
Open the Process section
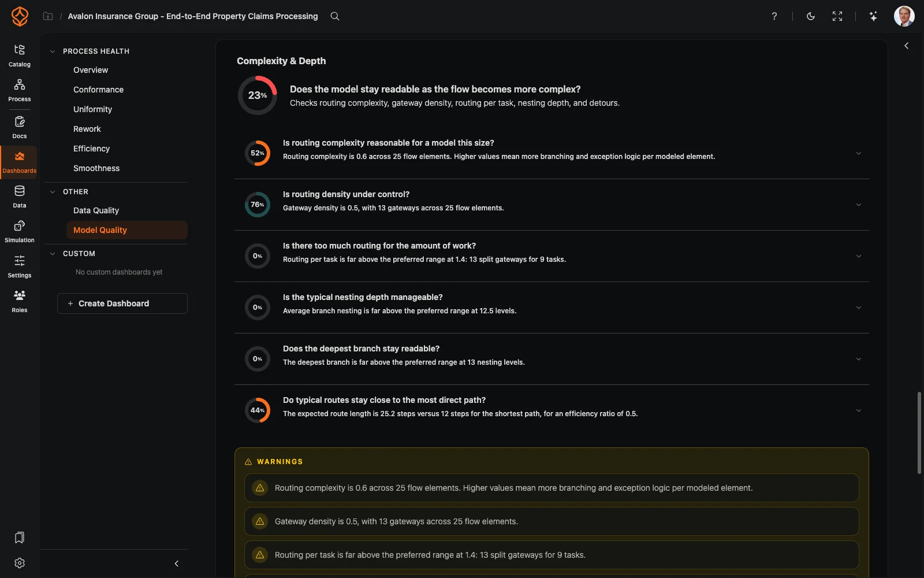point(20,91)
